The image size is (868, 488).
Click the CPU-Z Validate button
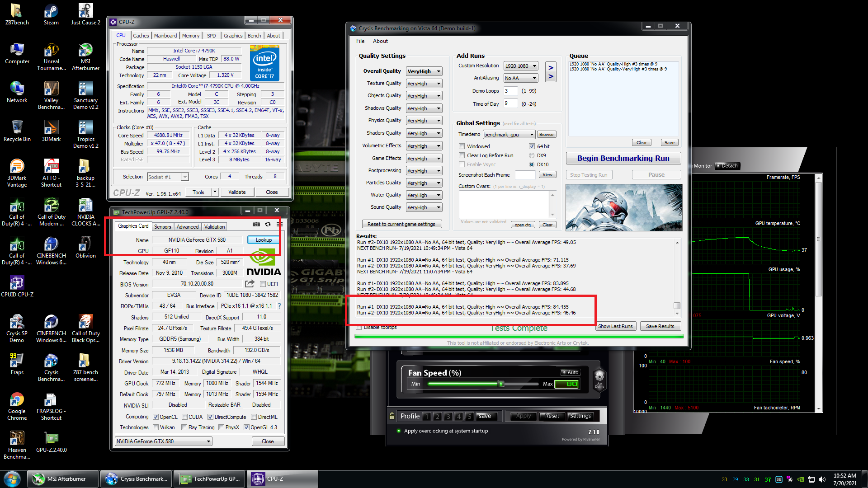point(237,192)
